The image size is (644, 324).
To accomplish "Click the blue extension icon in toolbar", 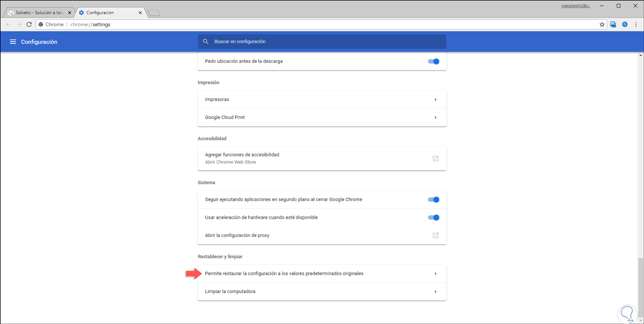I will (613, 25).
